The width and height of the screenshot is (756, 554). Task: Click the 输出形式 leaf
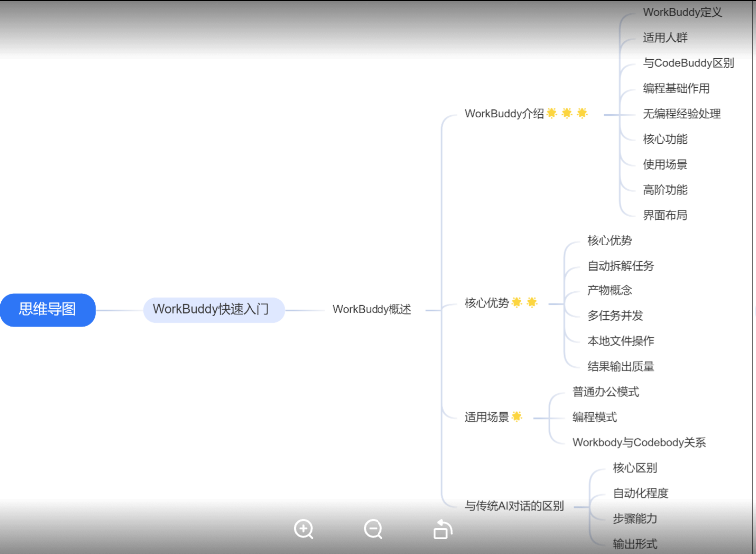[x=635, y=544]
